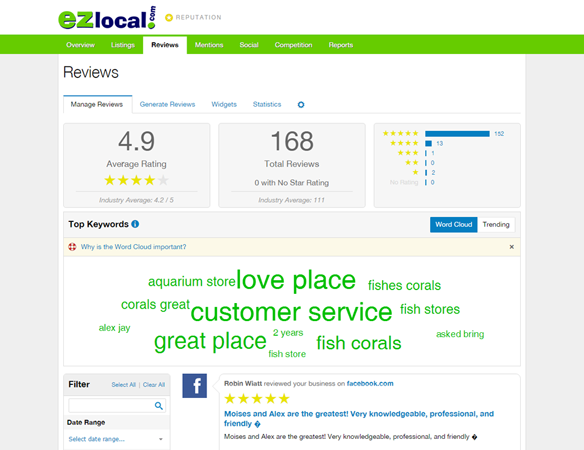Open 'Why is the Word Cloud important?' link
584x450 pixels.
pos(133,247)
